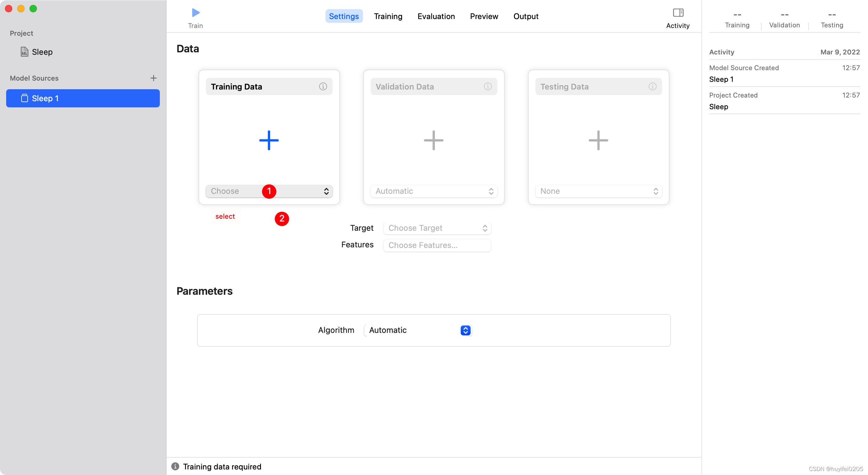Viewport: 868px width, 475px height.
Task: Click the Training data required status message
Action: (222, 467)
